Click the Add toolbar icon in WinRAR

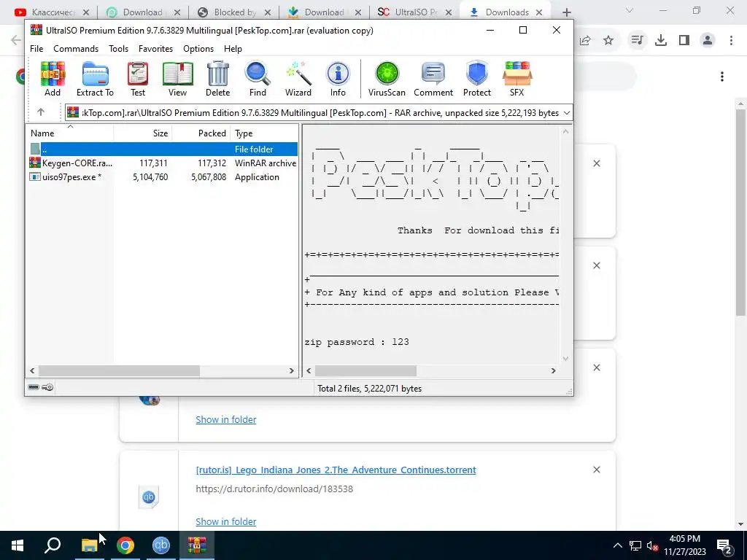coord(53,79)
